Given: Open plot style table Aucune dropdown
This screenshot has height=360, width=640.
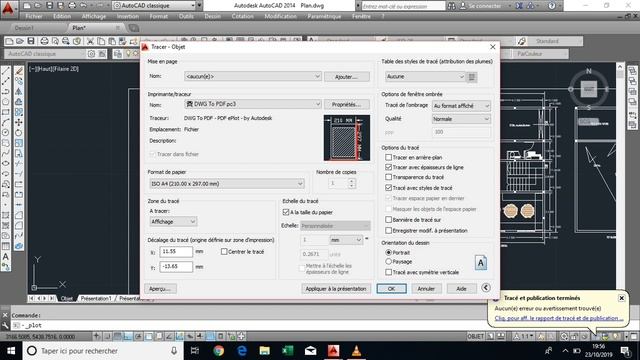Looking at the screenshot, I should pyautogui.click(x=425, y=77).
